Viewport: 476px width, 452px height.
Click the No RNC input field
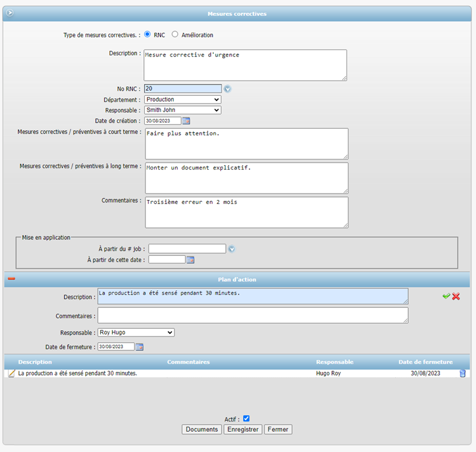183,89
